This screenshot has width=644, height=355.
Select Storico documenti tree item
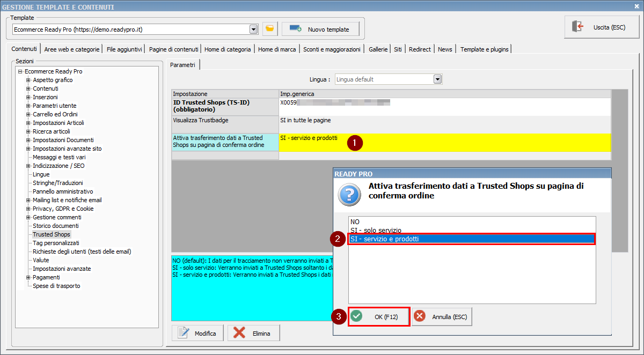point(56,226)
